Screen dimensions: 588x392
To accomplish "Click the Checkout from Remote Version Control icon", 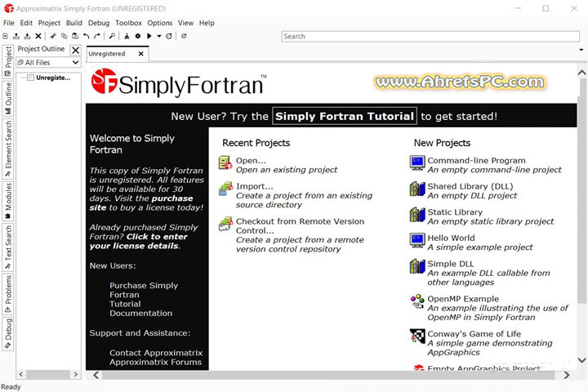I will coord(225,224).
